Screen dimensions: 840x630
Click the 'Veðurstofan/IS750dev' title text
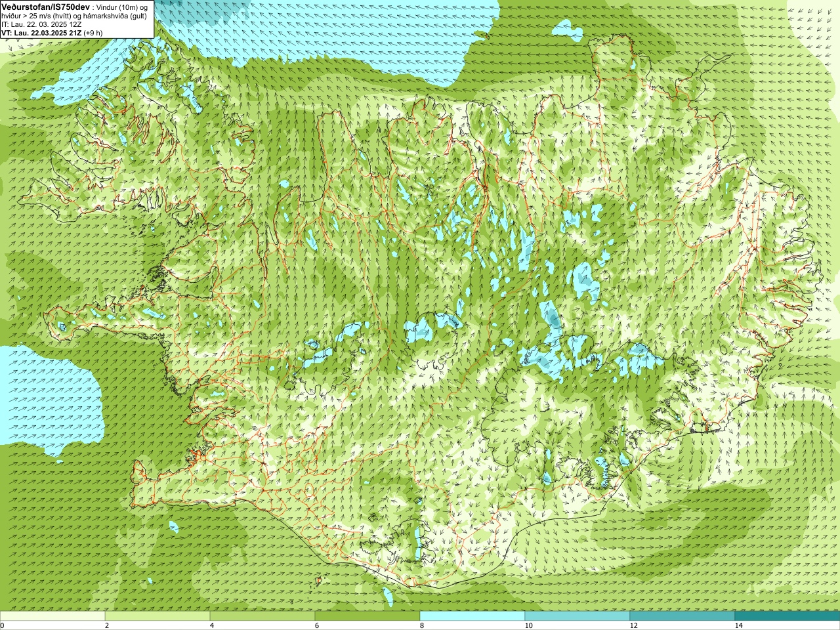46,6
